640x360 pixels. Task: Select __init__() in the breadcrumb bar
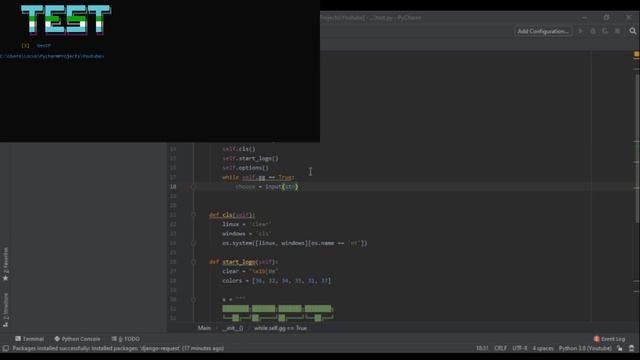[x=233, y=328]
